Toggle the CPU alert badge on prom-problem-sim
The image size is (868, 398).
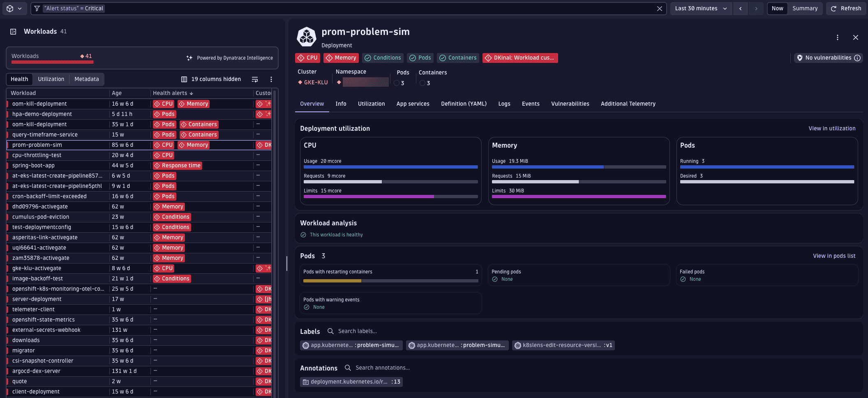(307, 58)
